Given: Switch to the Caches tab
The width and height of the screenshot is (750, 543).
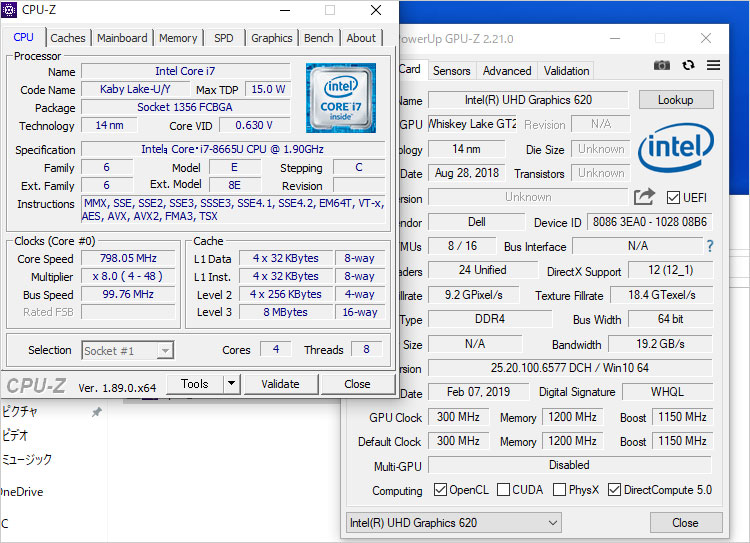Looking at the screenshot, I should (x=68, y=38).
